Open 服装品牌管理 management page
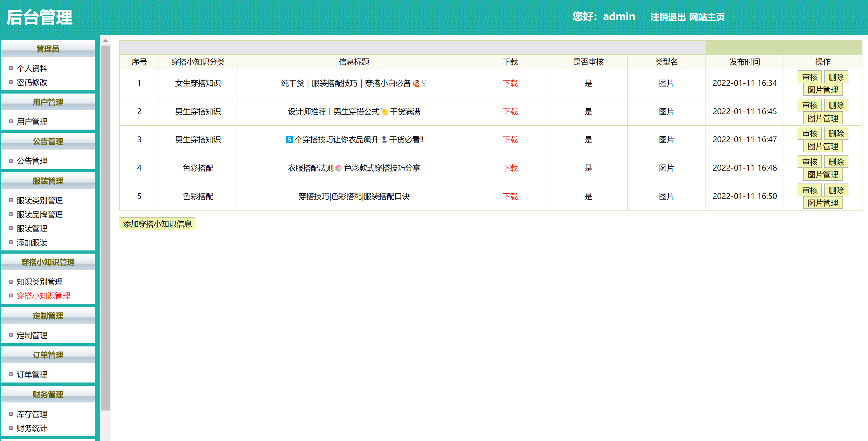 coord(40,214)
